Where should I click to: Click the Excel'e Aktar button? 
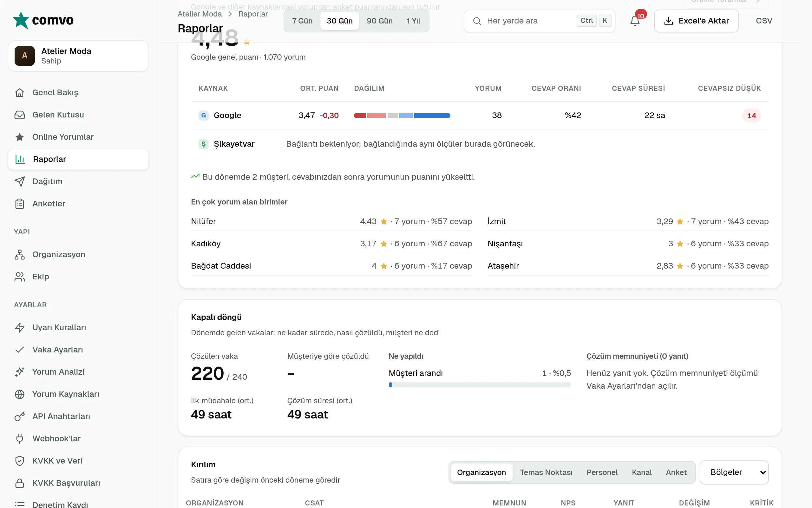pos(696,21)
